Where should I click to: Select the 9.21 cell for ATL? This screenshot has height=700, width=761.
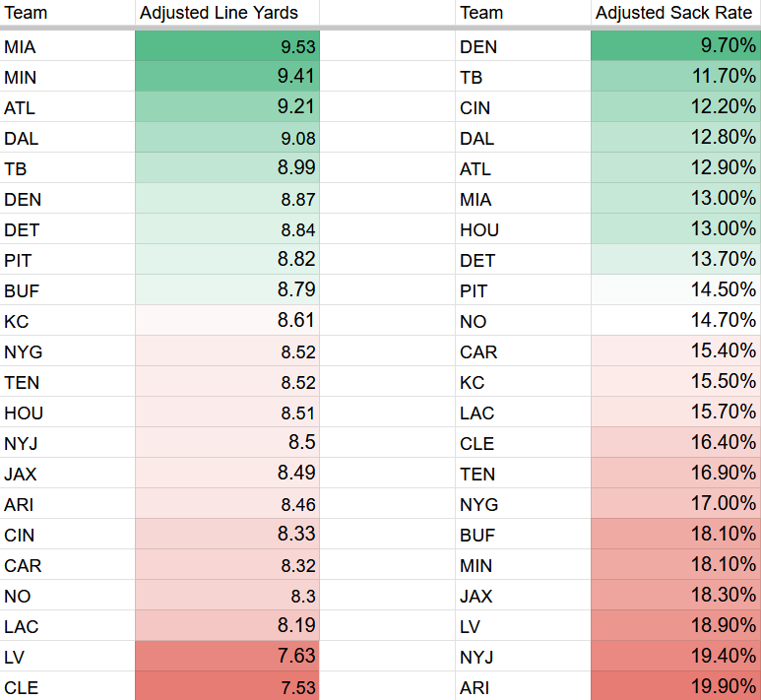pos(227,108)
